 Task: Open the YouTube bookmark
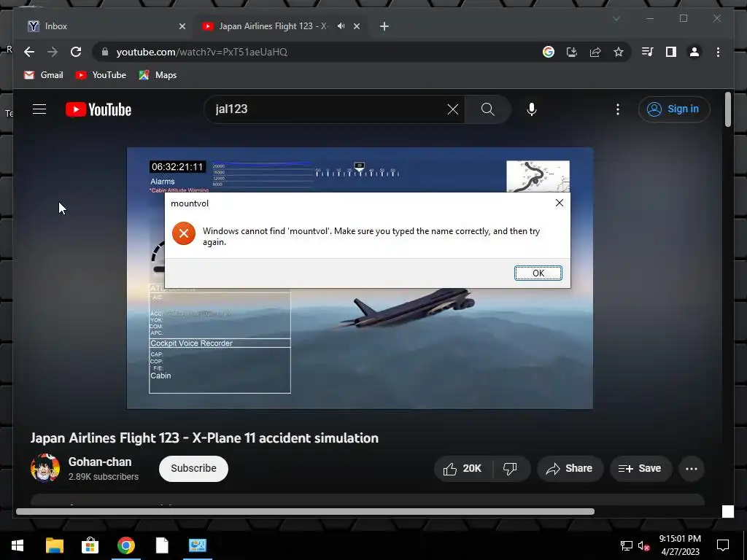[x=101, y=75]
